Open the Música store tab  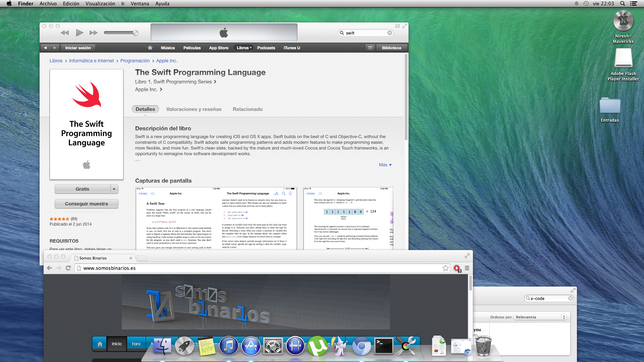point(168,48)
